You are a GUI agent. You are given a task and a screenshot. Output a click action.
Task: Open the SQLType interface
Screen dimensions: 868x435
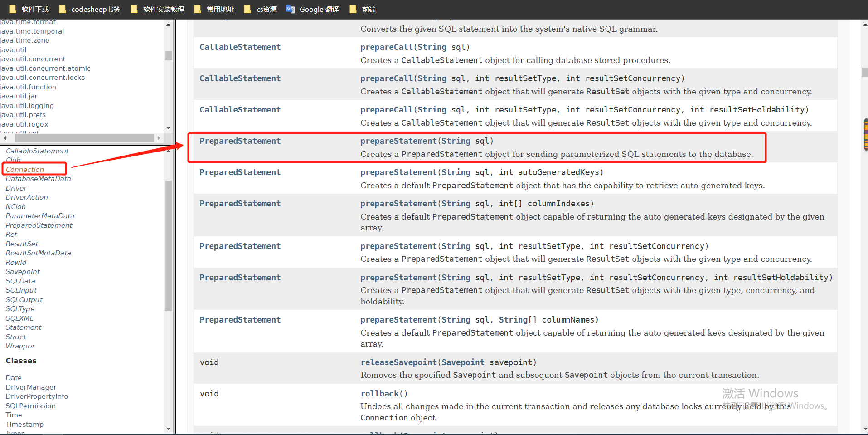(20, 309)
